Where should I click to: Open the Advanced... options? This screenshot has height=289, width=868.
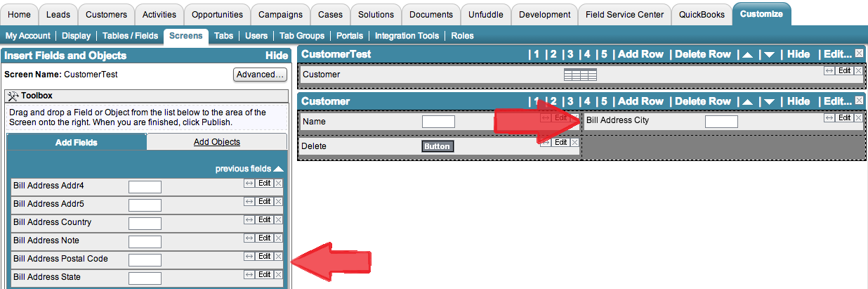(x=260, y=75)
